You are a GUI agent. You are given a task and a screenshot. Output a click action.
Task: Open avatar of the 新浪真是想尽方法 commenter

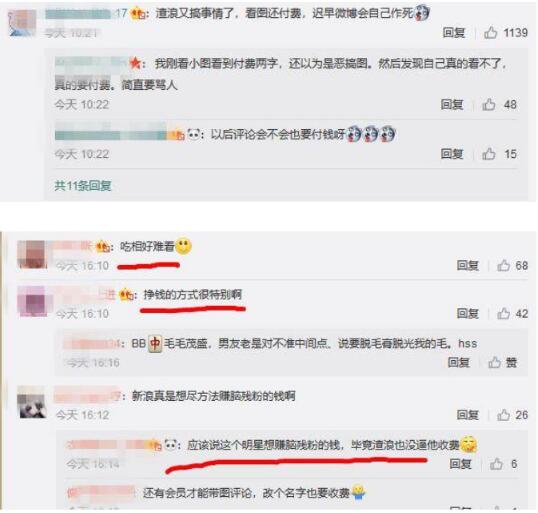[32, 402]
